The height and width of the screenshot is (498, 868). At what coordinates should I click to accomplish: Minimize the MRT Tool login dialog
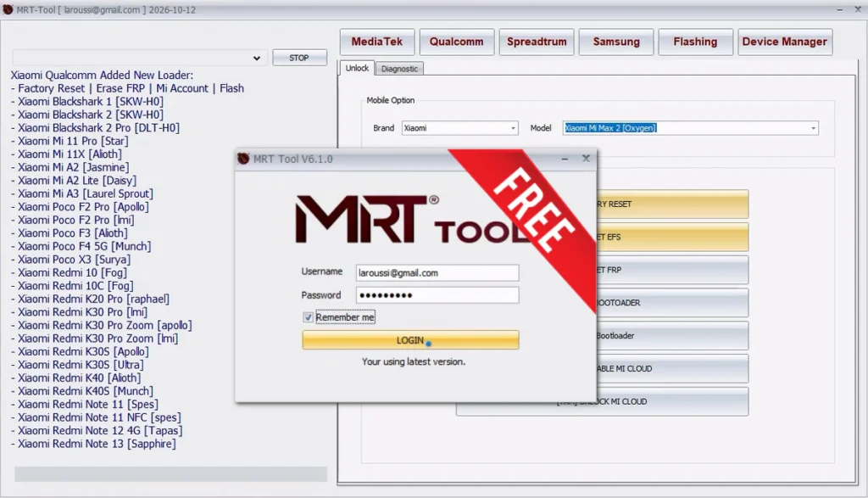565,159
